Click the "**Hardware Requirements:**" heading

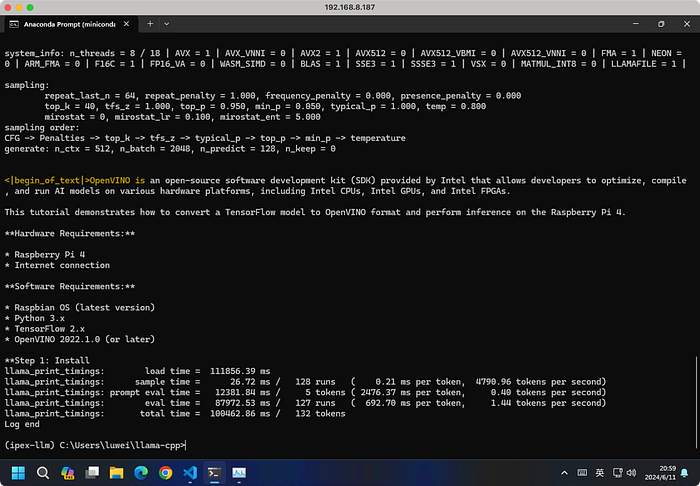[x=70, y=233]
